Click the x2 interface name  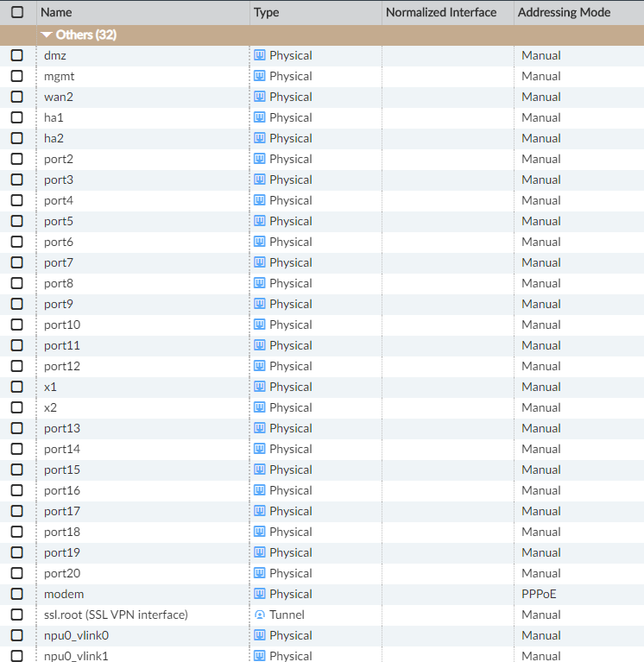(50, 407)
